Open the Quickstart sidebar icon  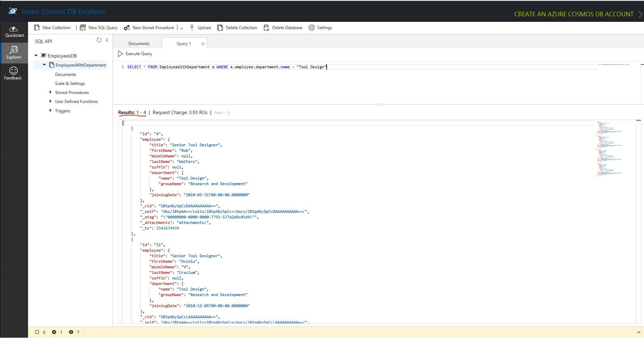point(14,29)
